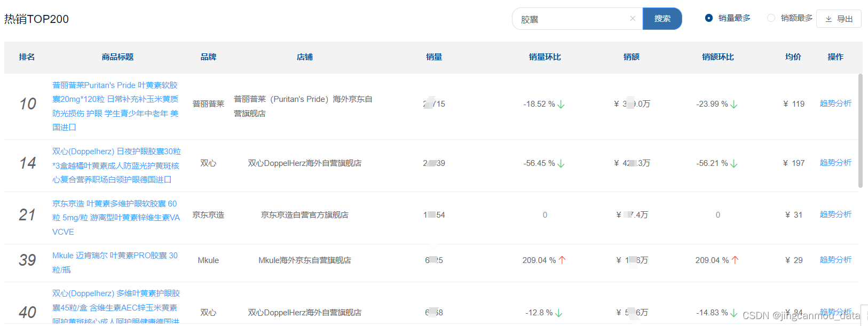Viewport: 868px width, 326px height.
Task: Click the 均价 column header
Action: (x=793, y=57)
